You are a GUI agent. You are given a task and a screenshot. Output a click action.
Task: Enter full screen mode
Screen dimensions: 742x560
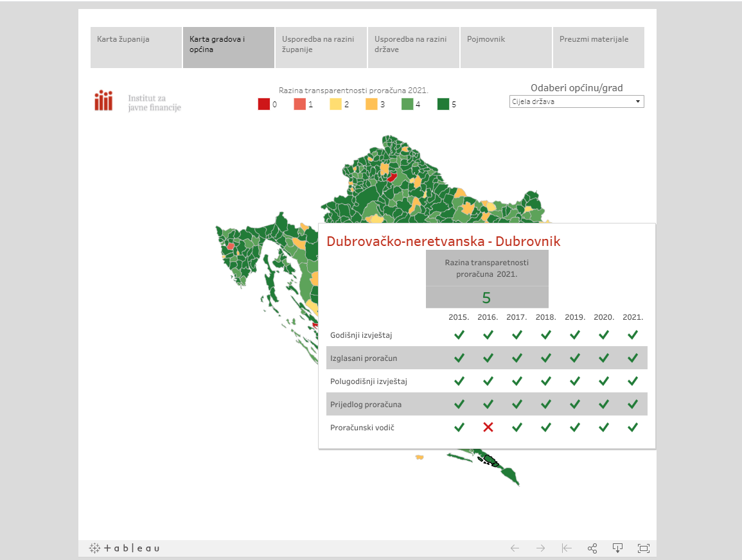[x=644, y=548]
